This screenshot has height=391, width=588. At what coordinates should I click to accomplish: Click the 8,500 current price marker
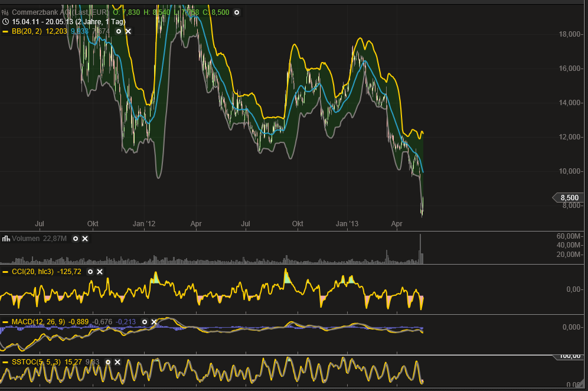point(569,197)
